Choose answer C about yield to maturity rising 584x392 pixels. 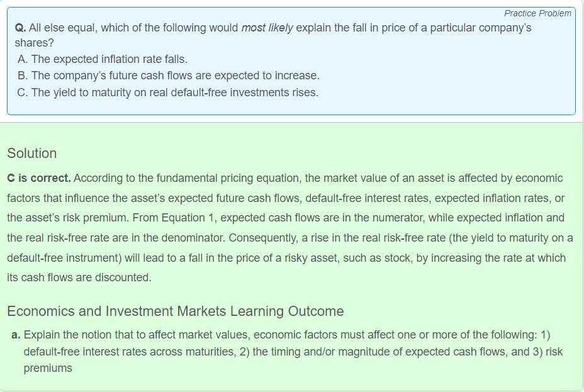[168, 92]
